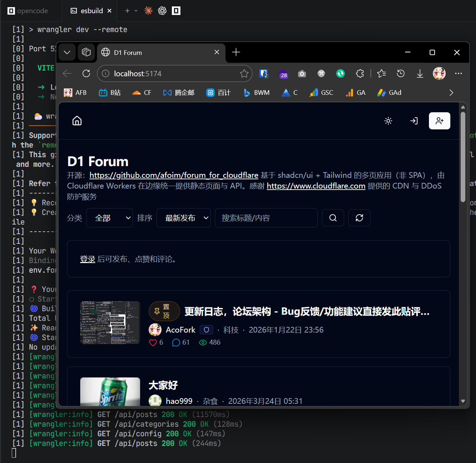Reload the page in the browser
476x463 pixels.
(86, 74)
